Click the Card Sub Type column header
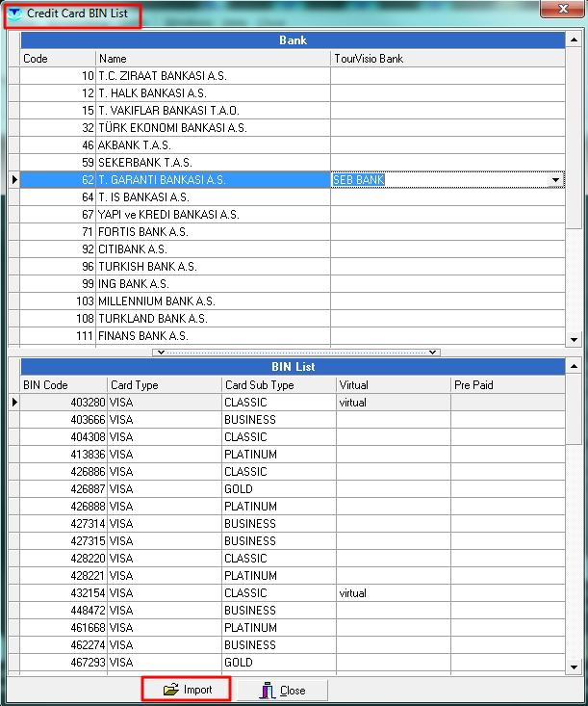This screenshot has height=706, width=588. pos(277,384)
